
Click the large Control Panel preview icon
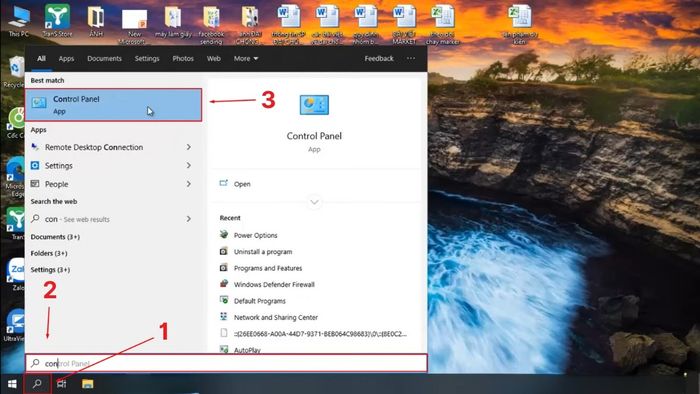[x=314, y=105]
